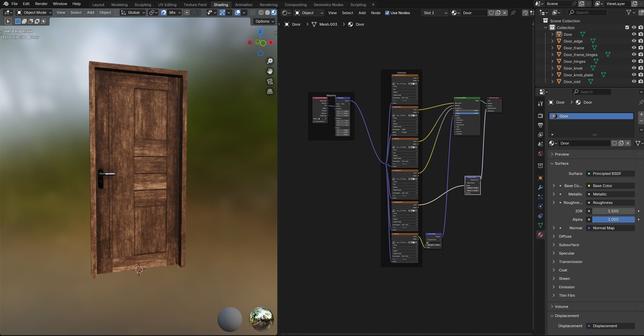This screenshot has width=644, height=336.
Task: Click the red X axis on navigation gizmo
Action: click(x=271, y=43)
